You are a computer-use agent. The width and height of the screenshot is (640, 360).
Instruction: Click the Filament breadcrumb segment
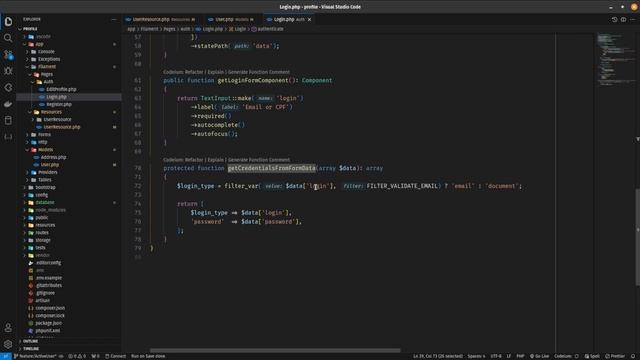(149, 29)
